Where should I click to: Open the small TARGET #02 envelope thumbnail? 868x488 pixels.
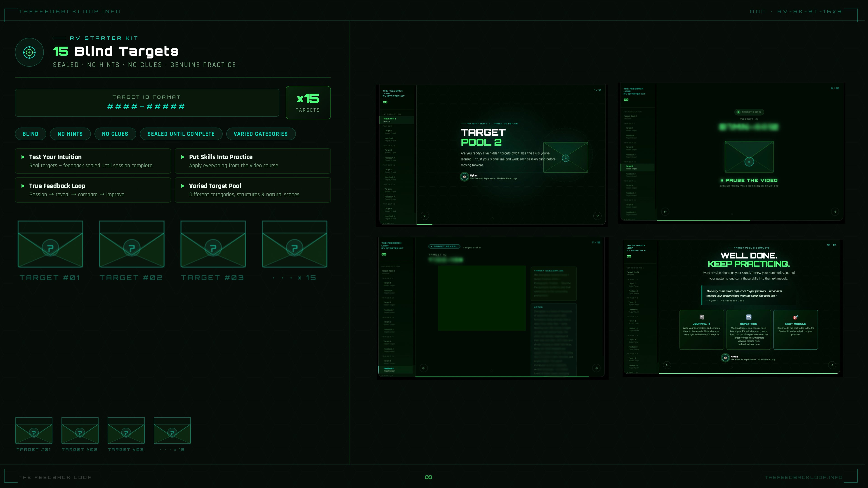coord(80,430)
